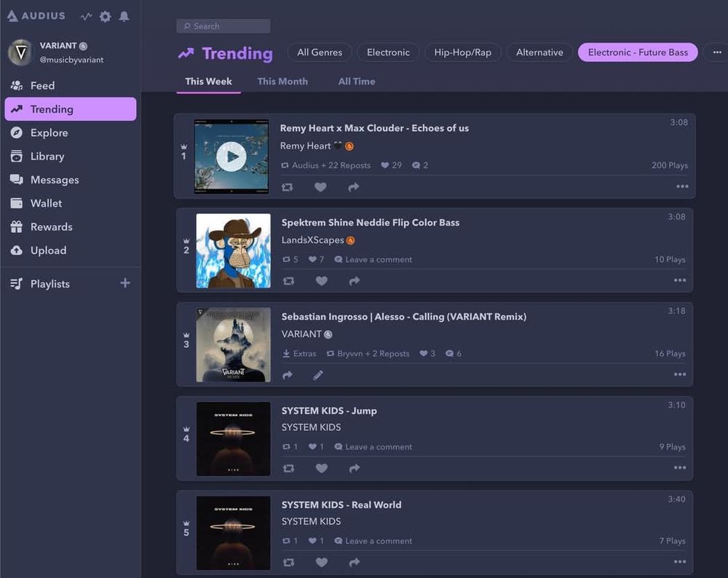Open SYSTEM KIDS - Jump title

click(329, 411)
